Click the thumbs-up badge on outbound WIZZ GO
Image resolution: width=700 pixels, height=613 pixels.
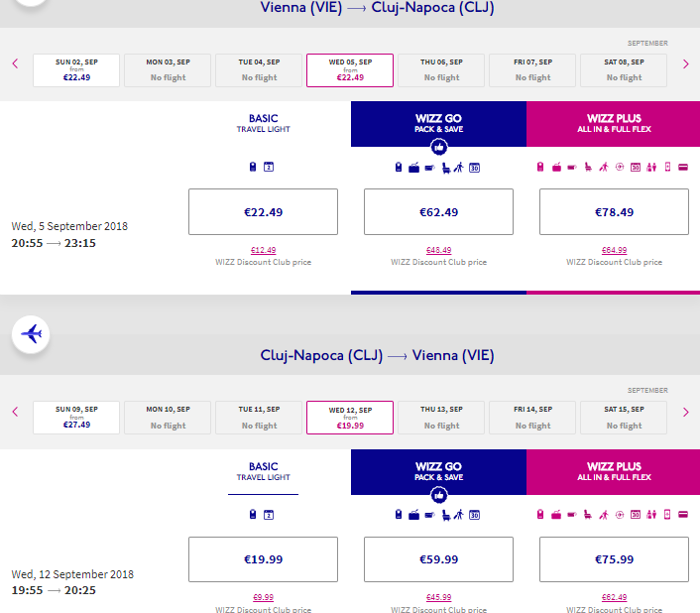(438, 148)
